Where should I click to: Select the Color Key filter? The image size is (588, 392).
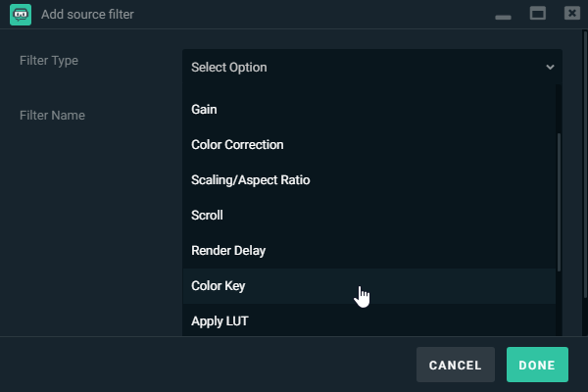pos(219,286)
